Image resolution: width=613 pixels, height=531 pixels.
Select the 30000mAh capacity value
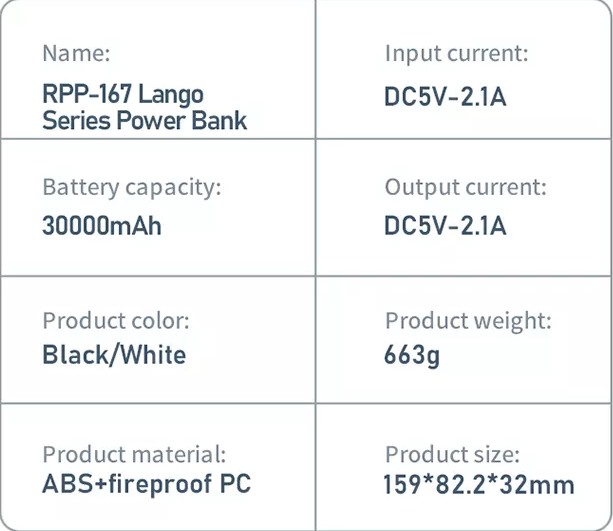[x=102, y=225]
